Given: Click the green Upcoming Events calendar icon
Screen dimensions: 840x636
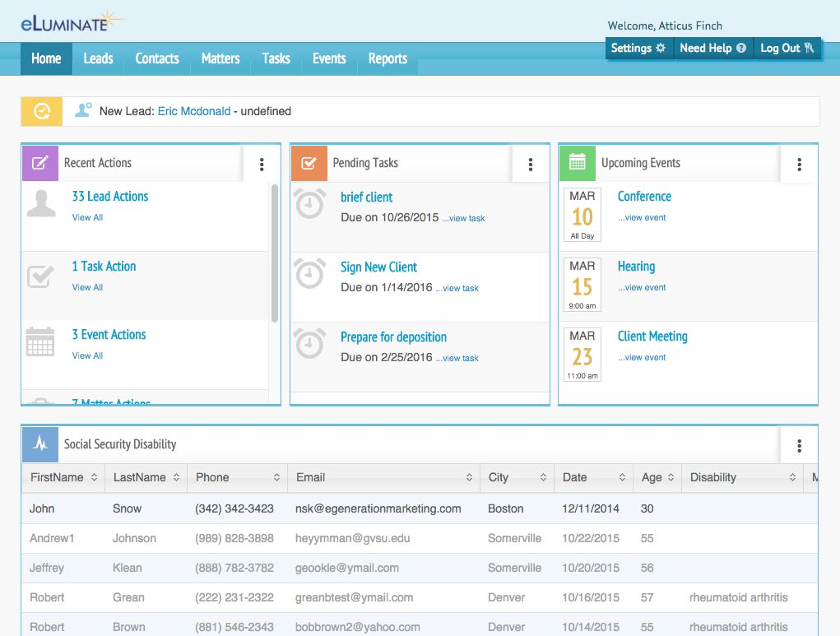Looking at the screenshot, I should (577, 163).
